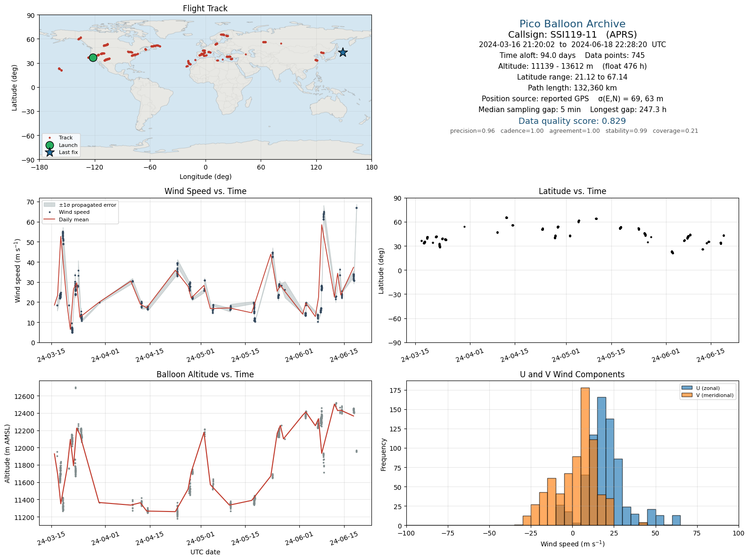
Task: Click the "Longitude (deg)" axis label
Action: (x=206, y=177)
